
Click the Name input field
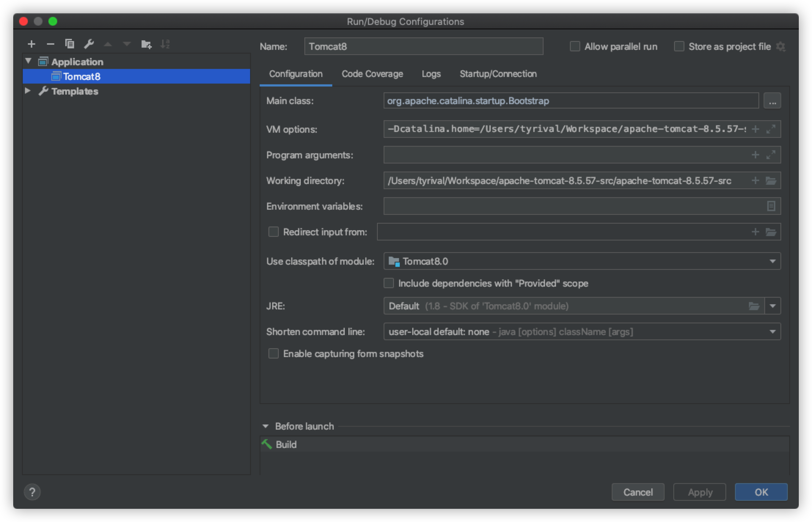[424, 47]
